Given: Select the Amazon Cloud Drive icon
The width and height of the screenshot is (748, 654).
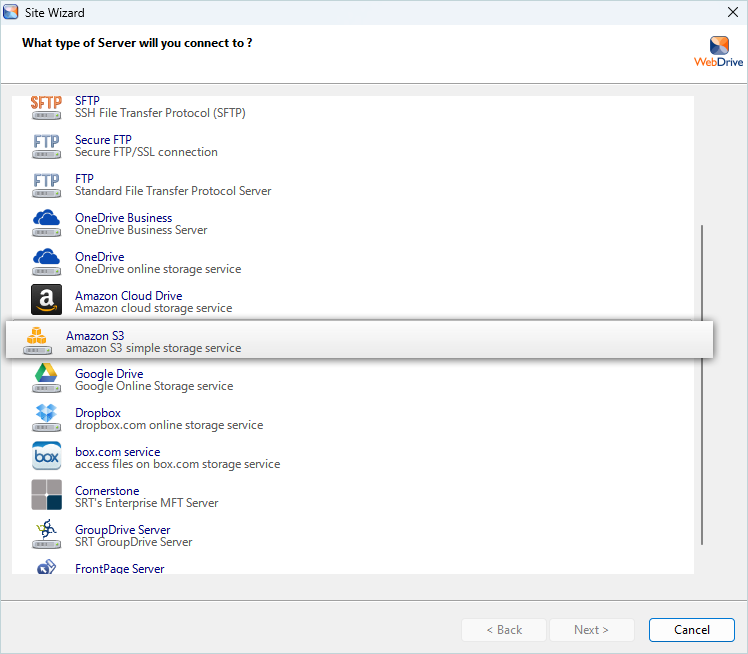Looking at the screenshot, I should tap(46, 301).
